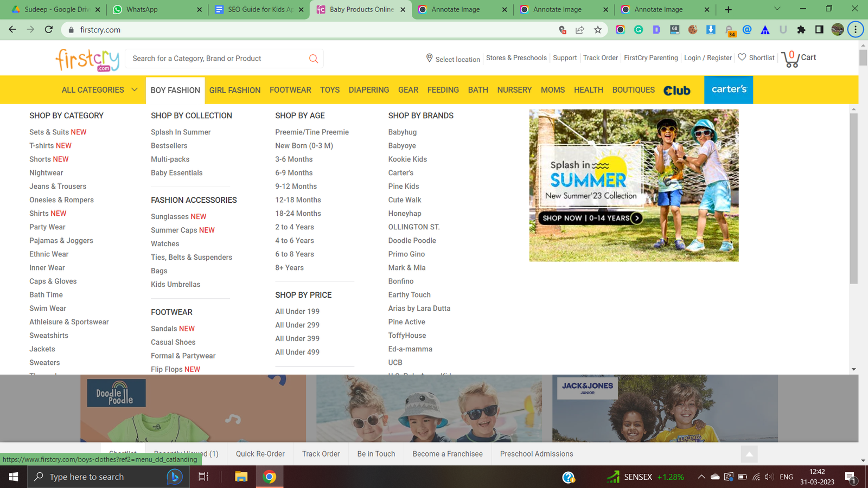The image size is (868, 488).
Task: Expand ALL CATEGORIES dropdown
Action: click(x=100, y=90)
